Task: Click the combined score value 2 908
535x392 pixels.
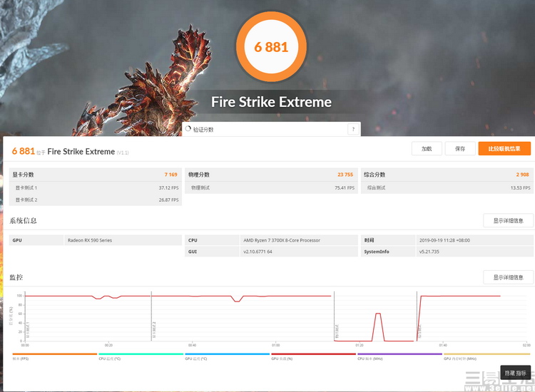Action: click(x=522, y=175)
